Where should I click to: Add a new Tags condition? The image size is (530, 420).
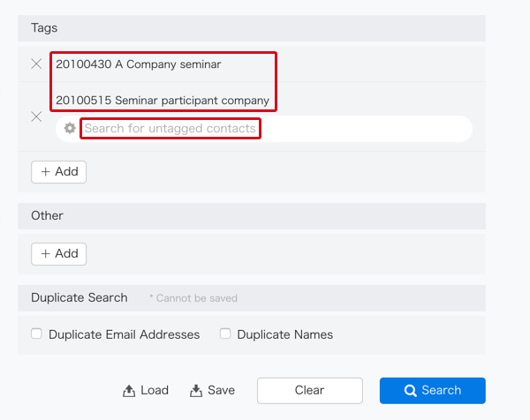point(59,172)
